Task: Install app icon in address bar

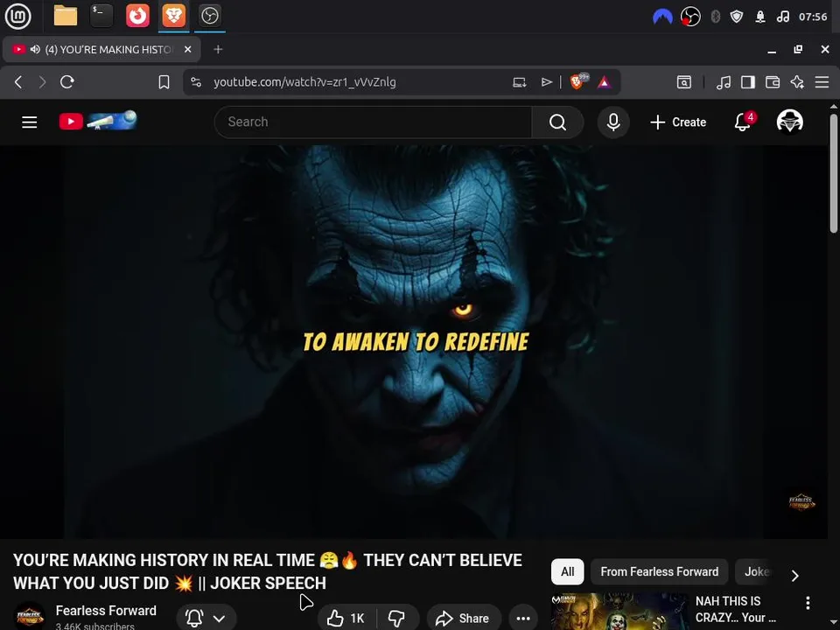Action: pyautogui.click(x=519, y=82)
